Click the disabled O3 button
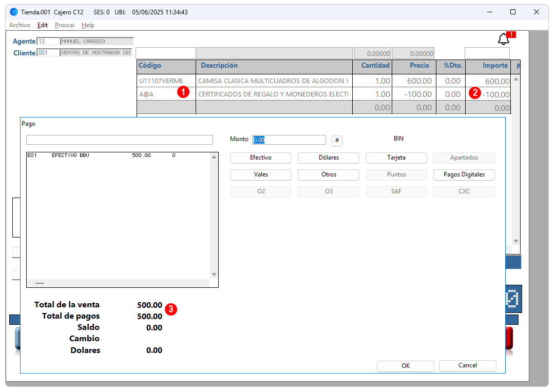 pos(329,192)
